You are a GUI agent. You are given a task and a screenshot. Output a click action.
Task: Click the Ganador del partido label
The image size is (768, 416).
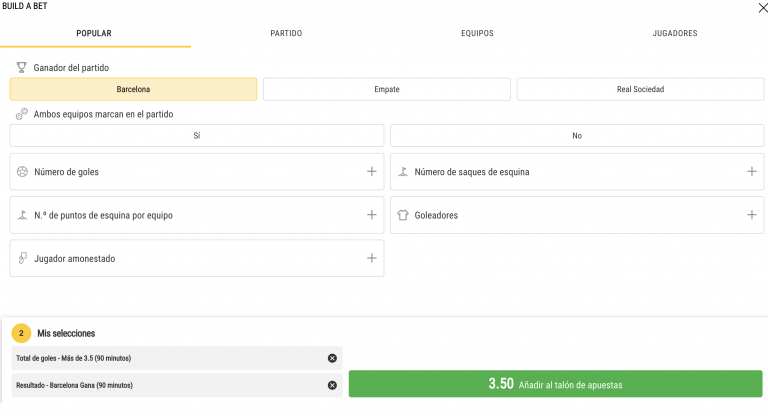click(x=71, y=68)
